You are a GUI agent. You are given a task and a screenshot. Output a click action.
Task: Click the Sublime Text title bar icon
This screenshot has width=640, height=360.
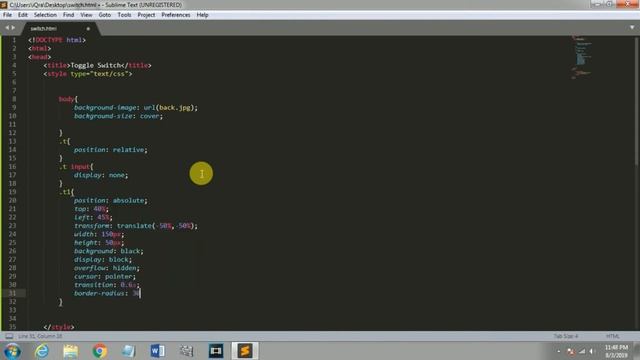coord(4,5)
